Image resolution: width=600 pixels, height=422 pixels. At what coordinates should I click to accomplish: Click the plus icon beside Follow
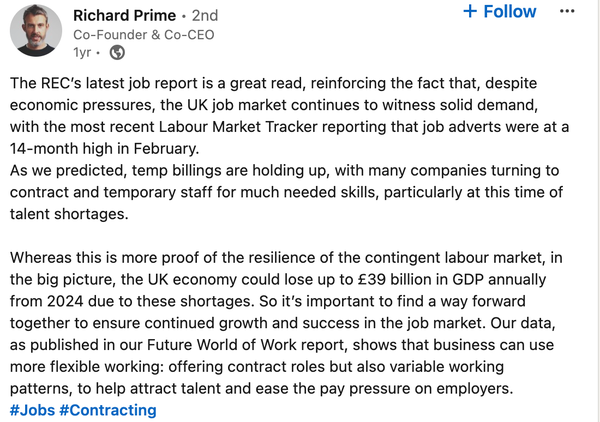click(470, 12)
